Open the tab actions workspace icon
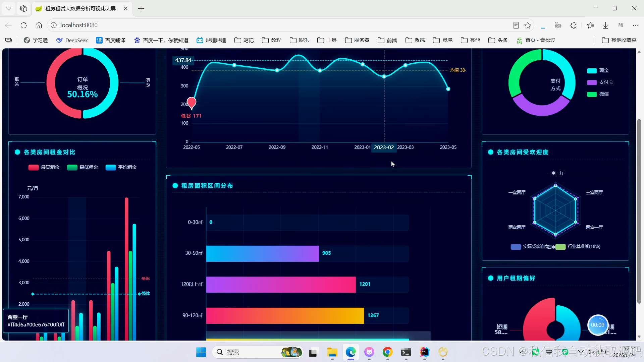This screenshot has width=644, height=362. click(23, 8)
